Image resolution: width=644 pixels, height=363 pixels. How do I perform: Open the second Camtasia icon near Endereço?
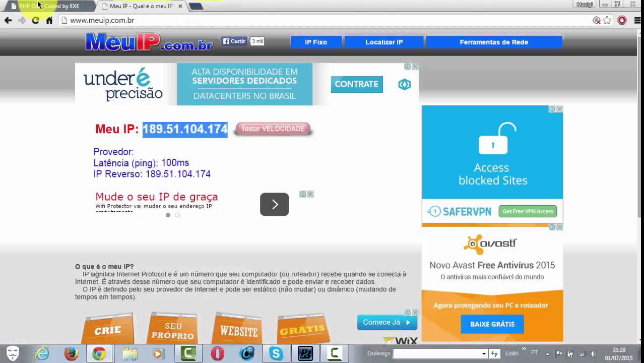[x=334, y=354]
